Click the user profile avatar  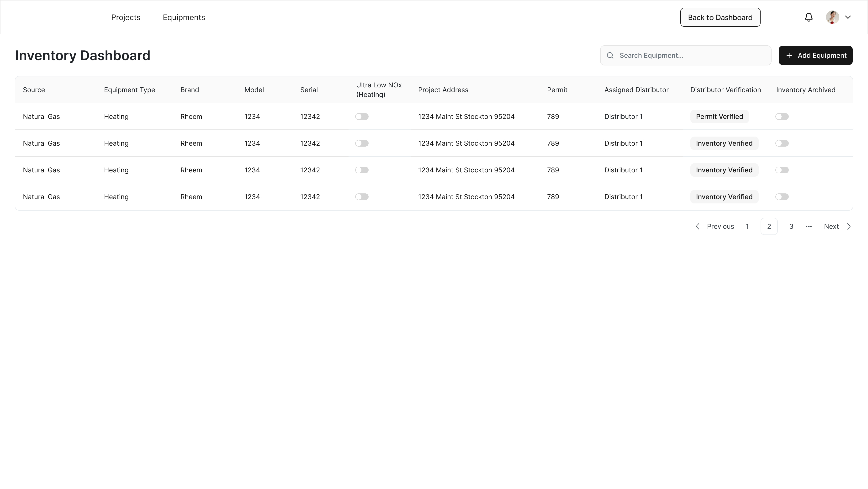pos(832,17)
